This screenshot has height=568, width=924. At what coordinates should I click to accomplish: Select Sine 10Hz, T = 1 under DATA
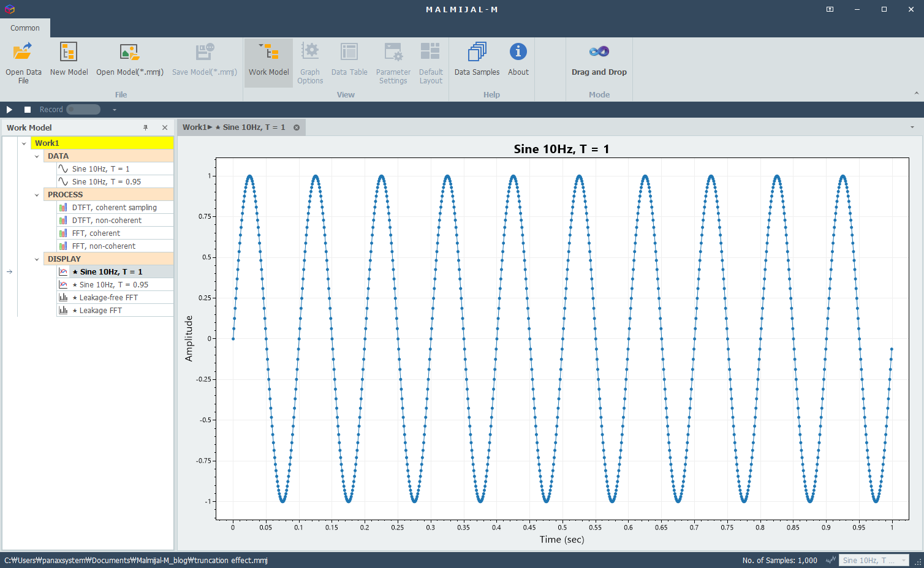coord(115,169)
